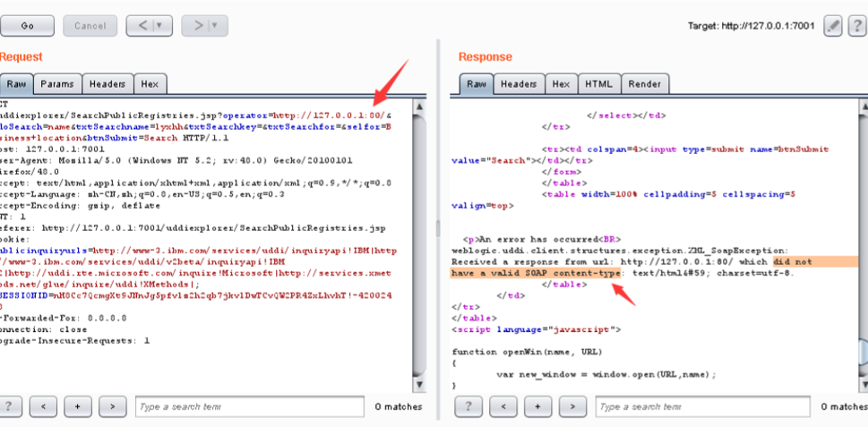Image resolution: width=868 pixels, height=427 pixels.
Task: Click request search previous match button
Action: (x=43, y=406)
